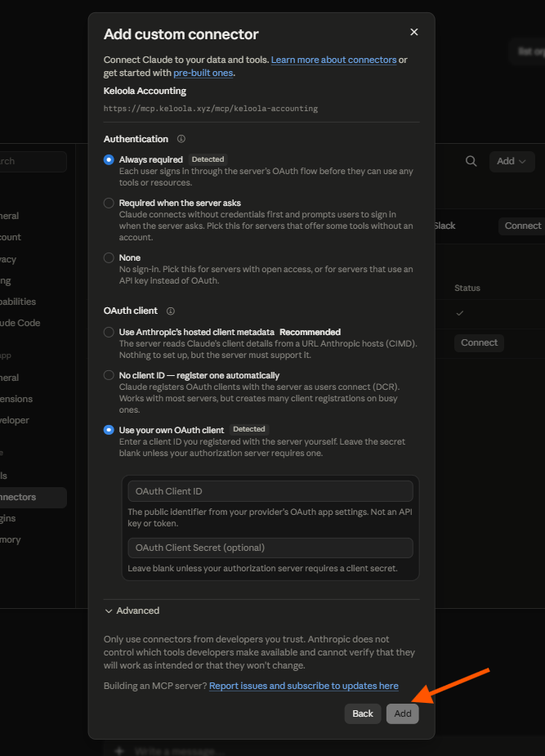This screenshot has height=756, width=545.
Task: Open the Add dropdown in background
Action: (x=511, y=161)
